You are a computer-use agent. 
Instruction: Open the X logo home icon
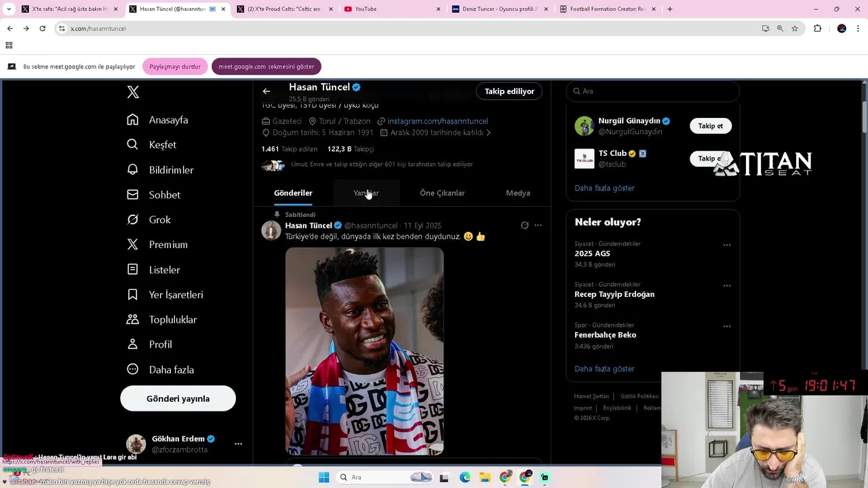point(133,92)
